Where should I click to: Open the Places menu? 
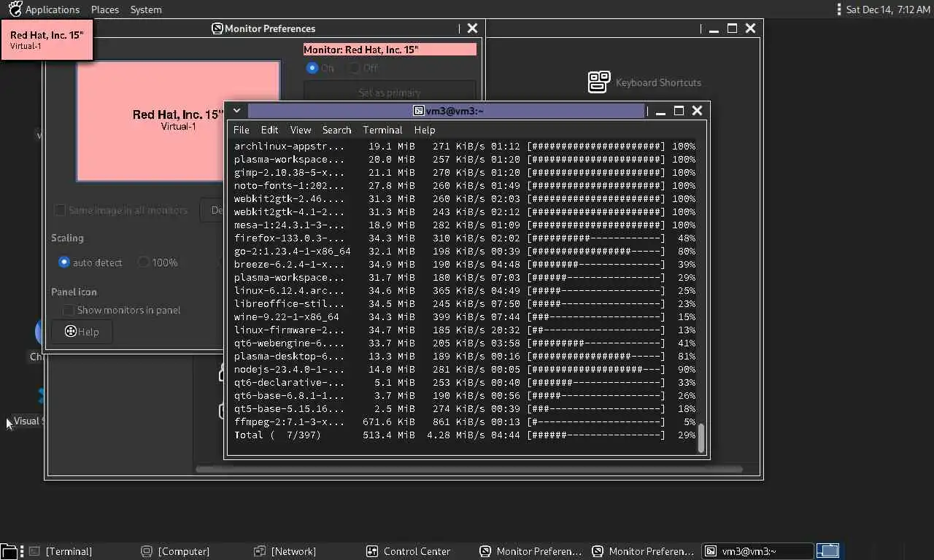[105, 9]
